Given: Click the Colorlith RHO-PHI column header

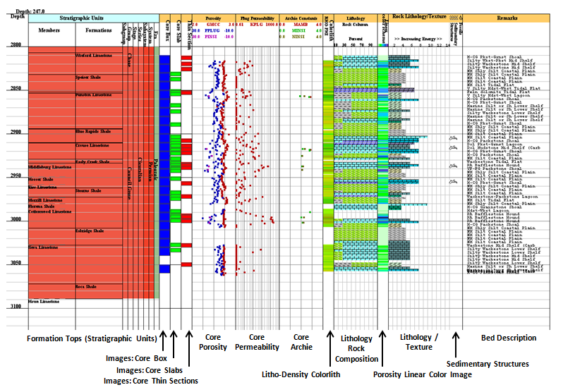Looking at the screenshot, I should 328,32.
